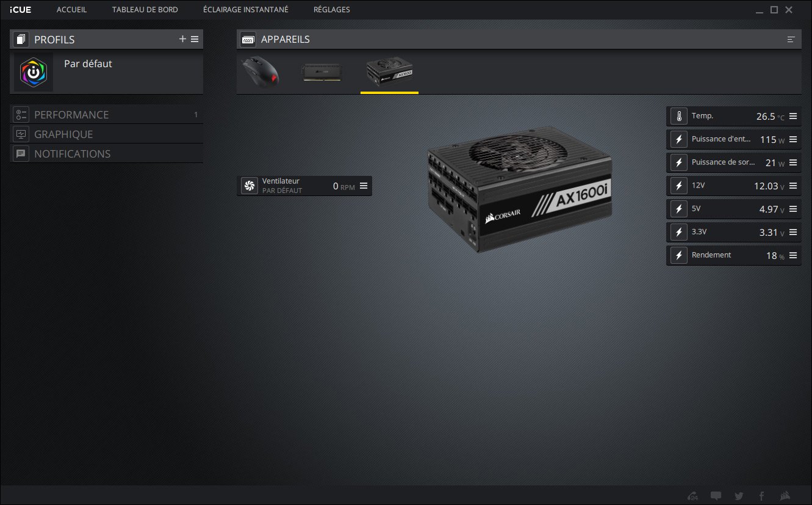Click the GRAPHIQUE monitor icon
Image resolution: width=812 pixels, height=505 pixels.
click(21, 134)
